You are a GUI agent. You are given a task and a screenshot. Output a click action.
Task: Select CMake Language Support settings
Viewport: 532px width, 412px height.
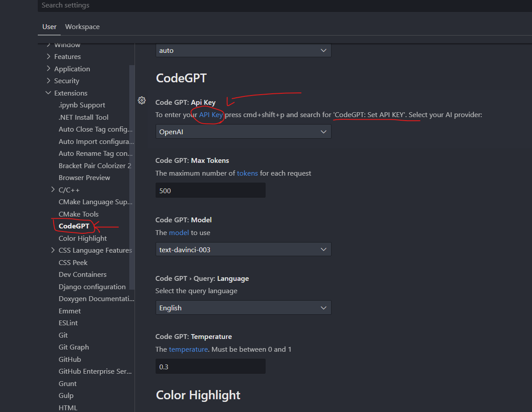95,202
